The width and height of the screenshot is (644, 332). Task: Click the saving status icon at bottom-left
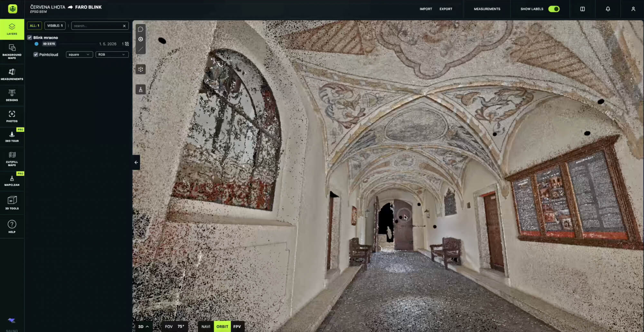coord(12,320)
